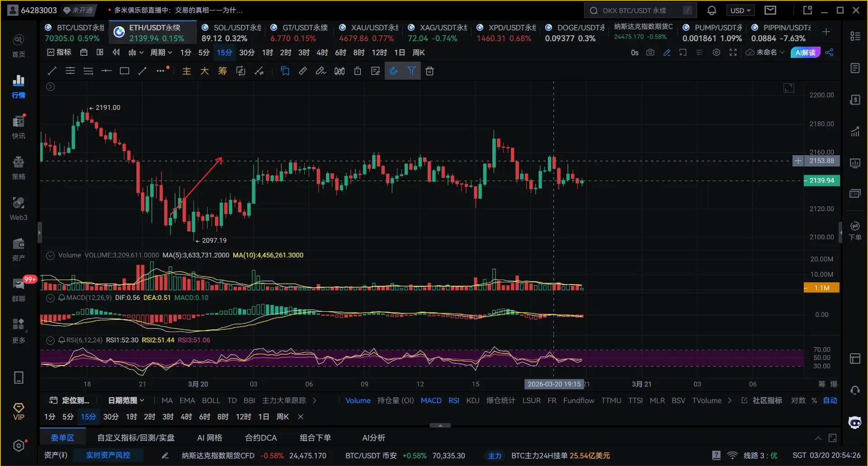This screenshot has width=868, height=466.
Task: Delete all drawings with the trash icon
Action: click(x=429, y=71)
